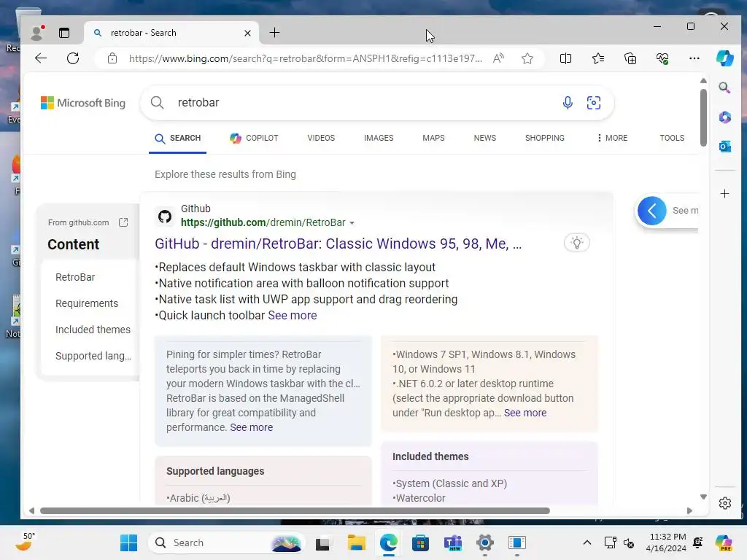Click the lightbulb insights icon
Image resolution: width=747 pixels, height=560 pixels.
[x=577, y=243]
